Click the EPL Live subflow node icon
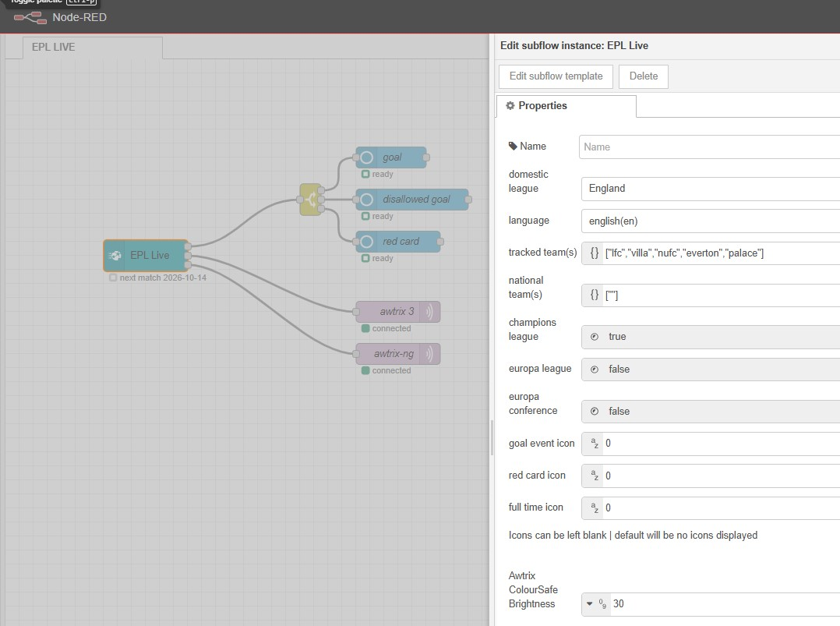Viewport: 840px width, 626px height. point(115,256)
